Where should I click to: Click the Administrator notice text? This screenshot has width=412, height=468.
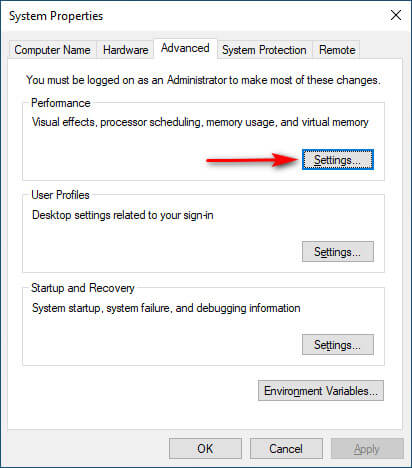click(x=203, y=80)
